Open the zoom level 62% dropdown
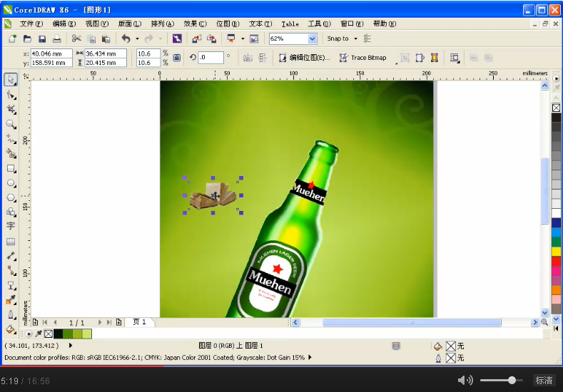Image resolution: width=563 pixels, height=392 pixels. click(313, 38)
